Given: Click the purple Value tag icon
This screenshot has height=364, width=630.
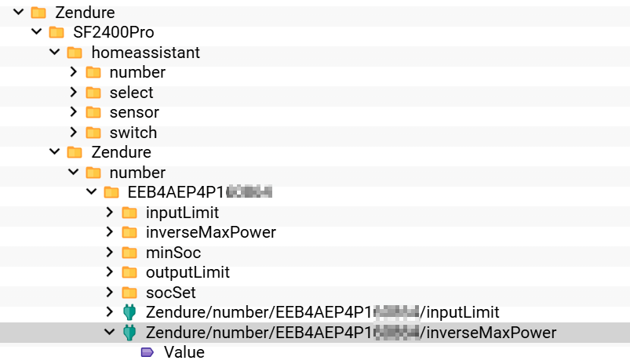Looking at the screenshot, I should click(x=147, y=352).
